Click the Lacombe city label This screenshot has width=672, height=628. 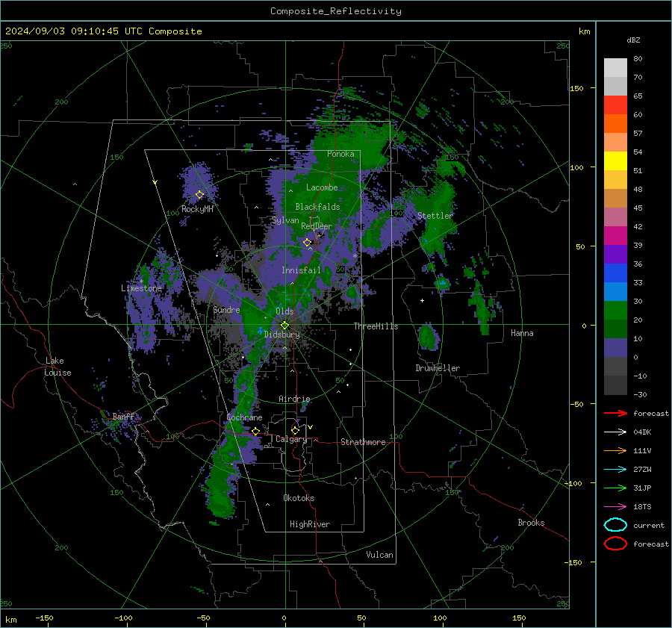(322, 187)
